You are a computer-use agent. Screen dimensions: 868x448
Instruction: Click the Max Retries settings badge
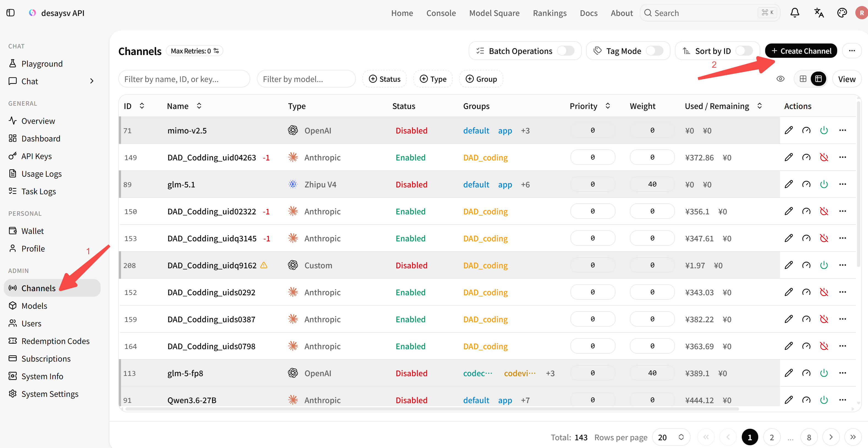(194, 51)
